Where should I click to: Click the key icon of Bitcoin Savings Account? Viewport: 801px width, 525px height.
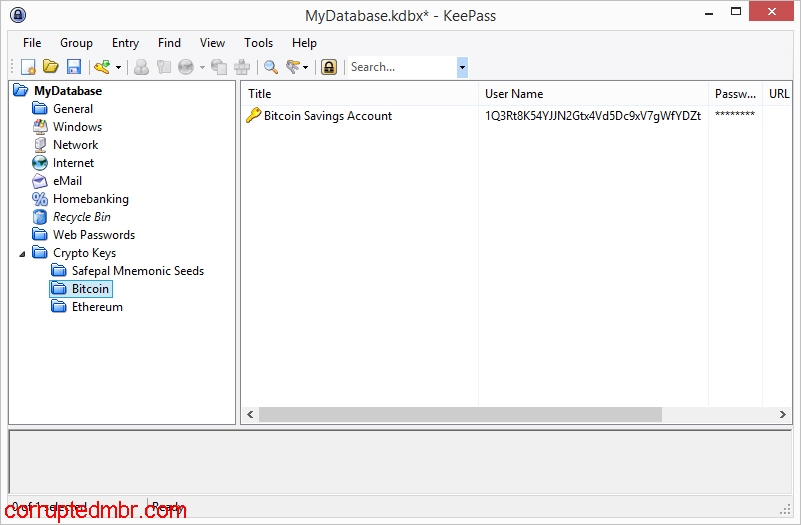pyautogui.click(x=253, y=115)
